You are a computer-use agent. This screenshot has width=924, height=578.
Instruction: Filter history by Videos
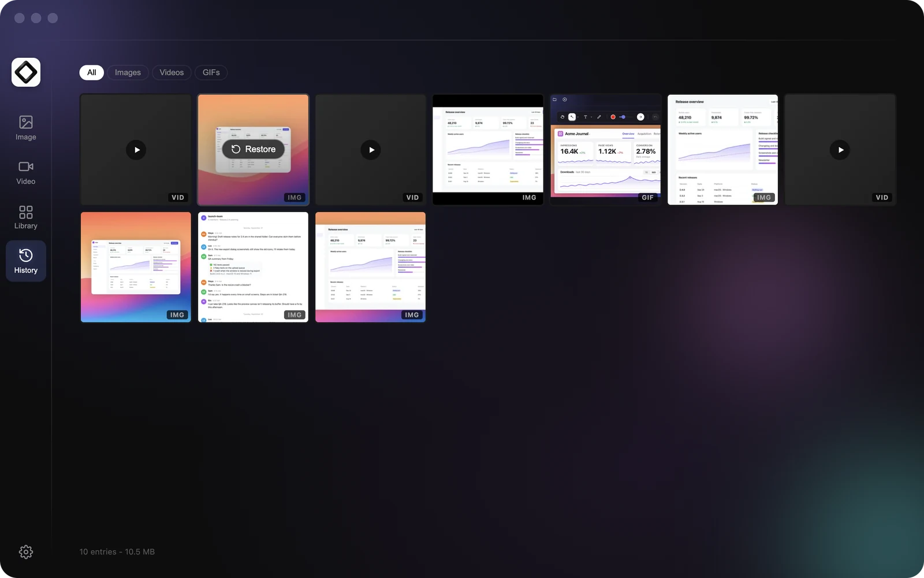coord(172,72)
